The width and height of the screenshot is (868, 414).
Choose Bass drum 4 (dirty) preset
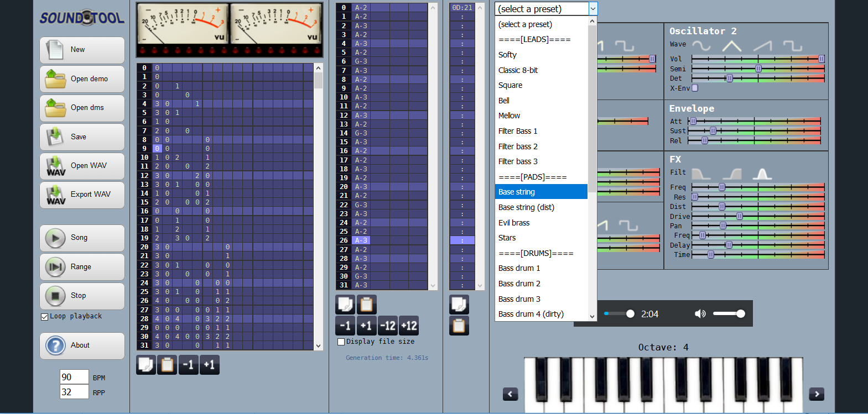tap(541, 314)
